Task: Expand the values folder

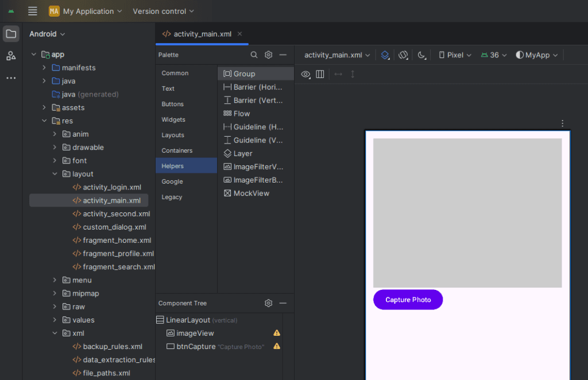Action: (55, 320)
